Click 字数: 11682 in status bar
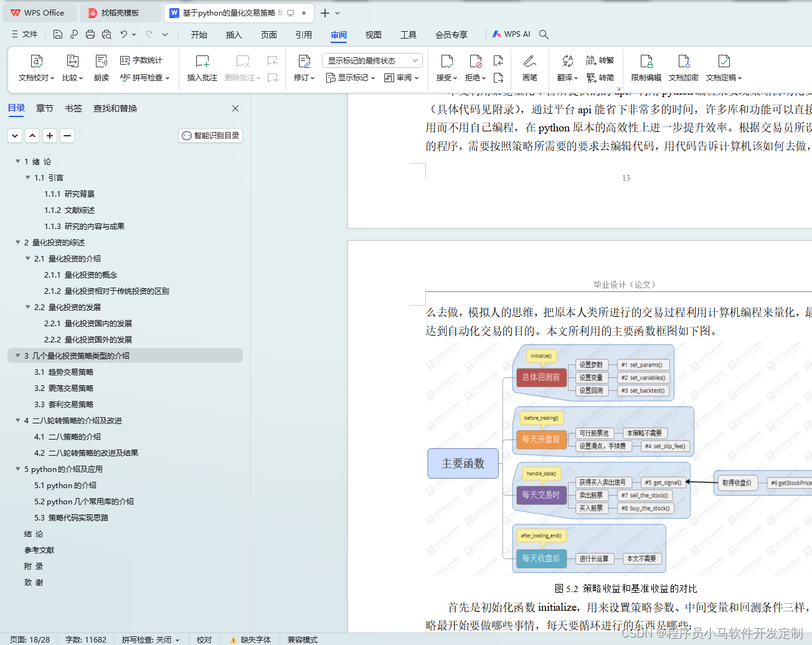812x645 pixels. point(86,639)
